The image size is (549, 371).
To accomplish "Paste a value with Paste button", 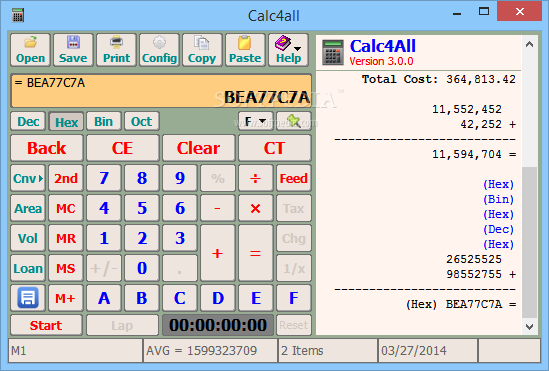I will coord(245,50).
